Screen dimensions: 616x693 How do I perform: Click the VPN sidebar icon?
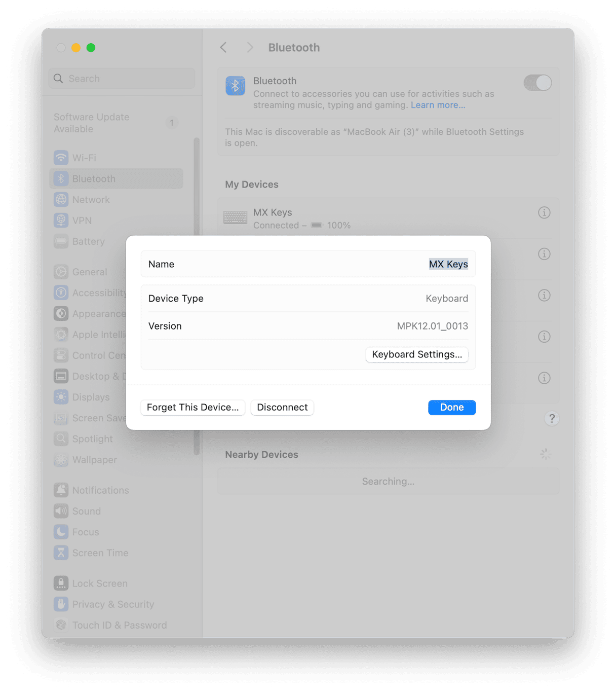(61, 220)
